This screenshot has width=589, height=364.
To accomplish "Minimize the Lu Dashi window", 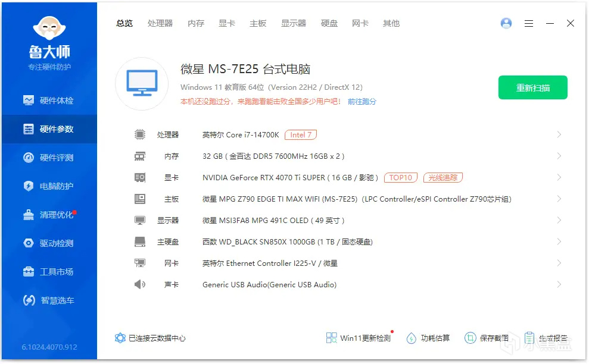I will click(x=550, y=23).
